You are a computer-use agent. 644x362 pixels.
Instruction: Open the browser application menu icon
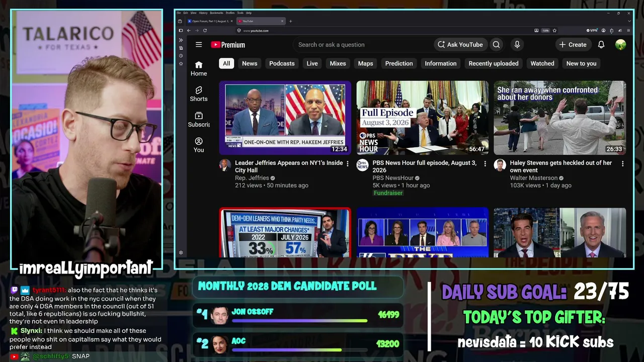(628, 31)
